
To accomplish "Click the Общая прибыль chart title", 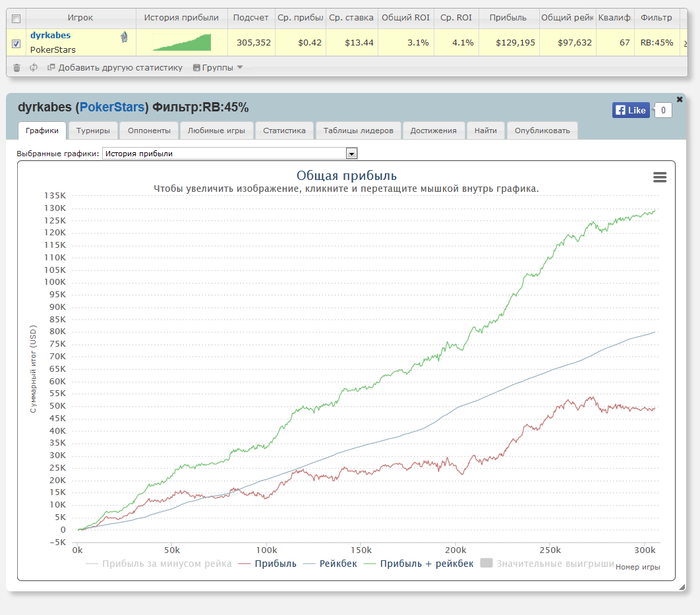I will 346,175.
